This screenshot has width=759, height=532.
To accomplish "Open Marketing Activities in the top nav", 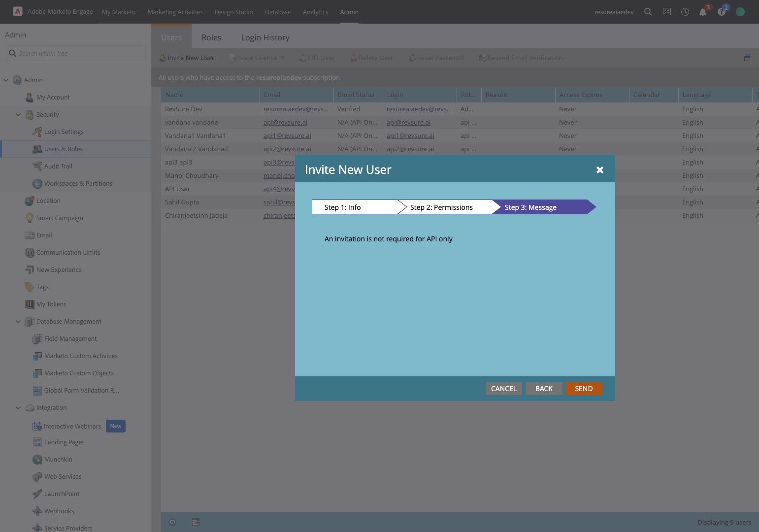I will tap(175, 12).
